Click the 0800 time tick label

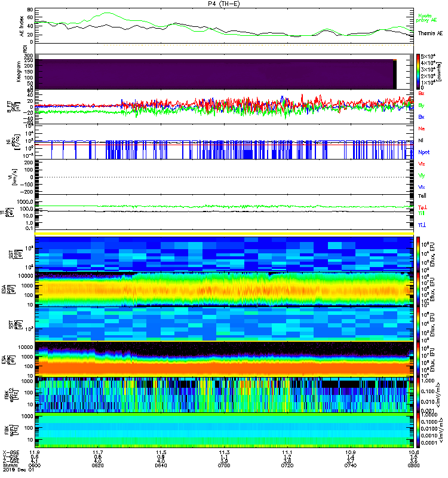click(413, 466)
